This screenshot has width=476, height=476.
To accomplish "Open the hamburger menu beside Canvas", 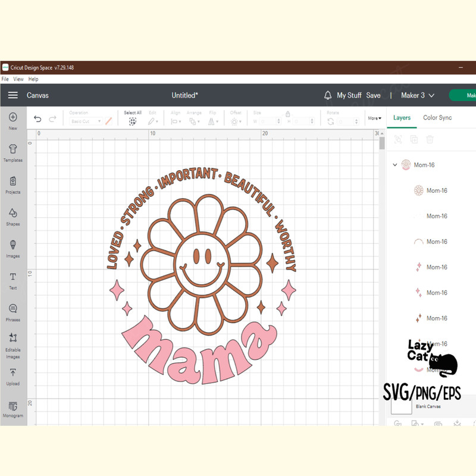I will [12, 95].
